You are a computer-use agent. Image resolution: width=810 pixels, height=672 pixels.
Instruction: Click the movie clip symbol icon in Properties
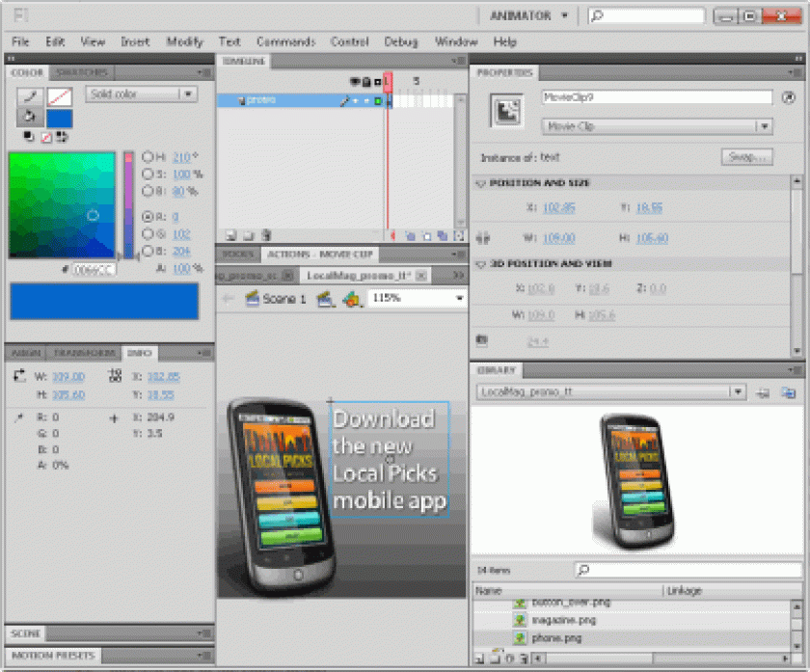click(x=507, y=110)
